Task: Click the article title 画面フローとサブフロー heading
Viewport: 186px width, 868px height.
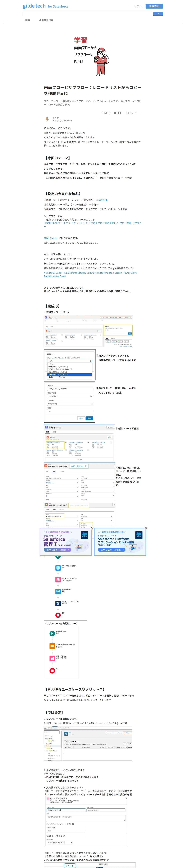Action: coord(93,90)
